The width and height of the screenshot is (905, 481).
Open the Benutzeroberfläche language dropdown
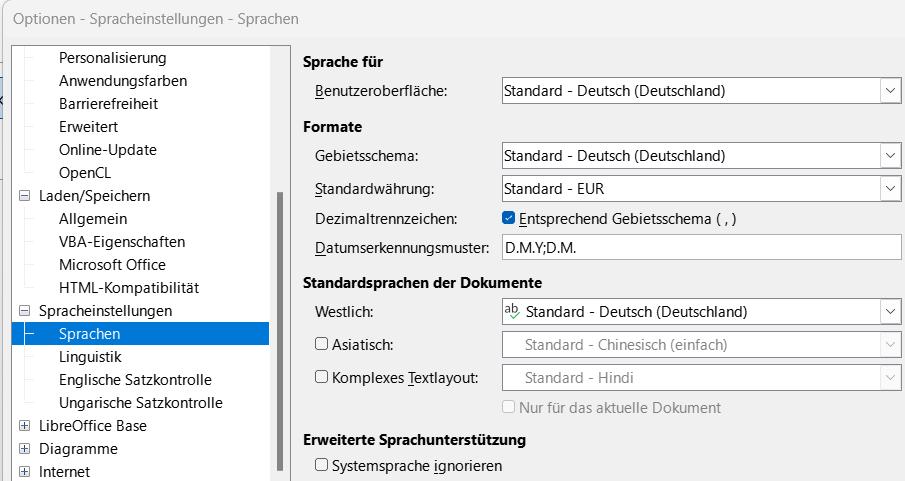tap(890, 91)
